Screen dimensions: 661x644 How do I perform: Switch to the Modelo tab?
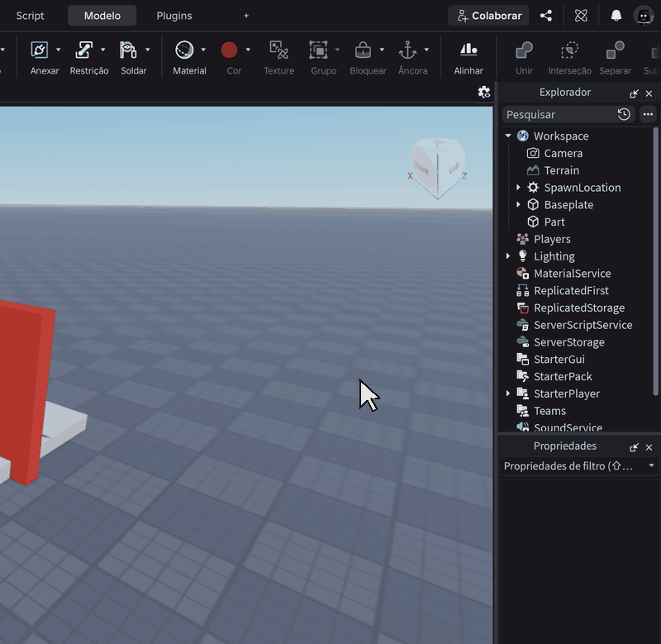102,16
